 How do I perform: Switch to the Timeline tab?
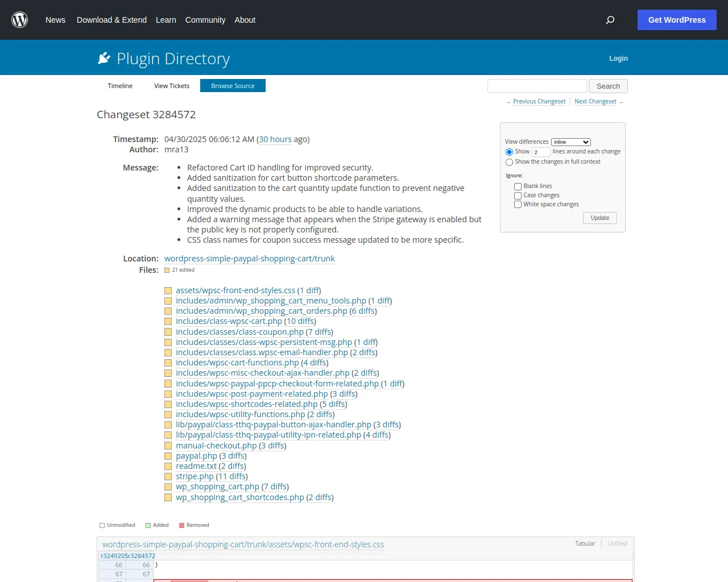click(x=120, y=86)
